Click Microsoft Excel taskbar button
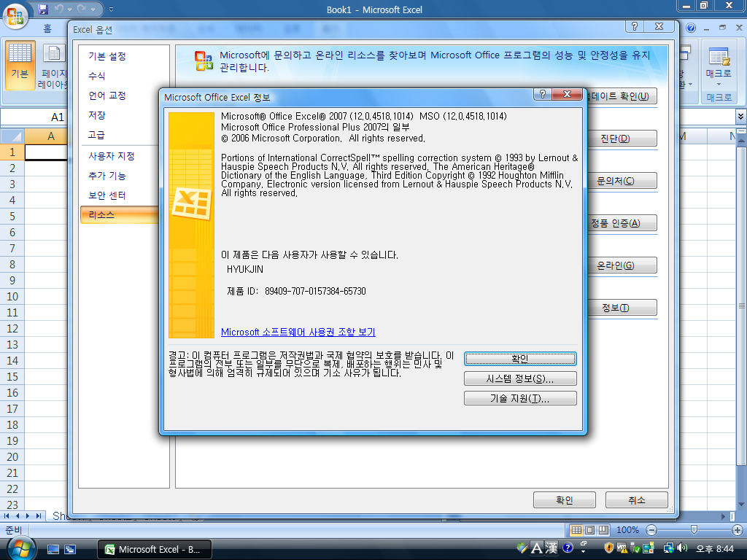 click(155, 550)
